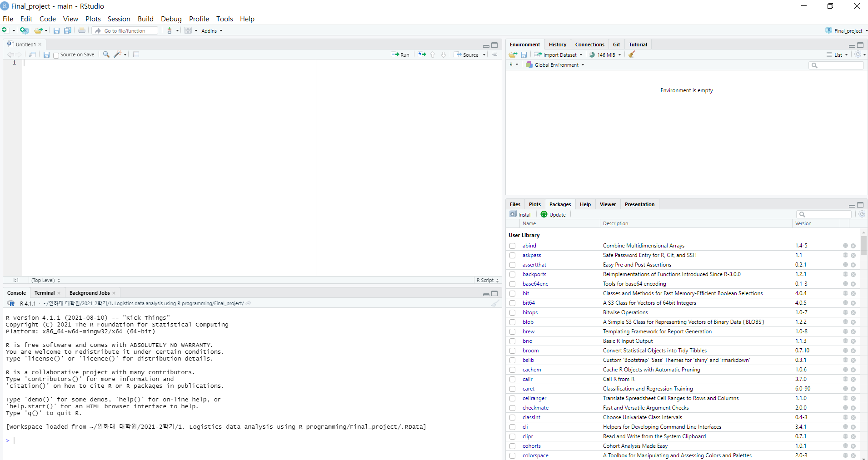Screen dimensions: 868x460
Task: Open memory usage 146 MiB dropdown
Action: [605, 54]
